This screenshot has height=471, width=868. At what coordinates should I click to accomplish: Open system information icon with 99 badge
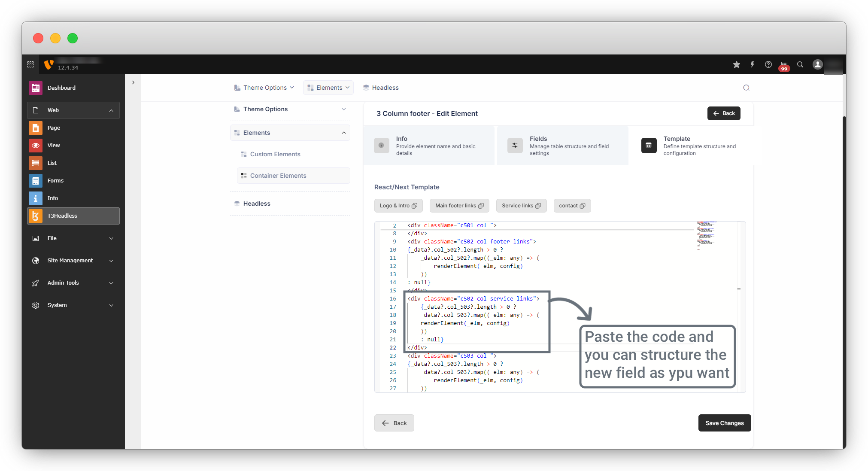pos(784,65)
